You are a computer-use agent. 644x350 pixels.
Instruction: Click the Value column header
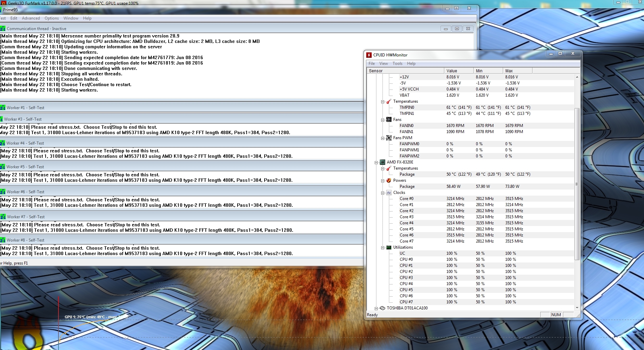coord(459,71)
